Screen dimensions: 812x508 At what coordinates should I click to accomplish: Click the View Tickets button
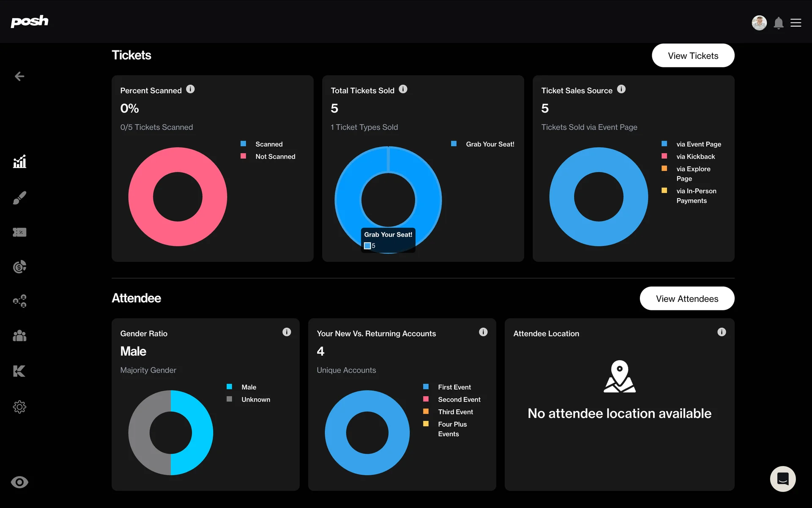(693, 56)
